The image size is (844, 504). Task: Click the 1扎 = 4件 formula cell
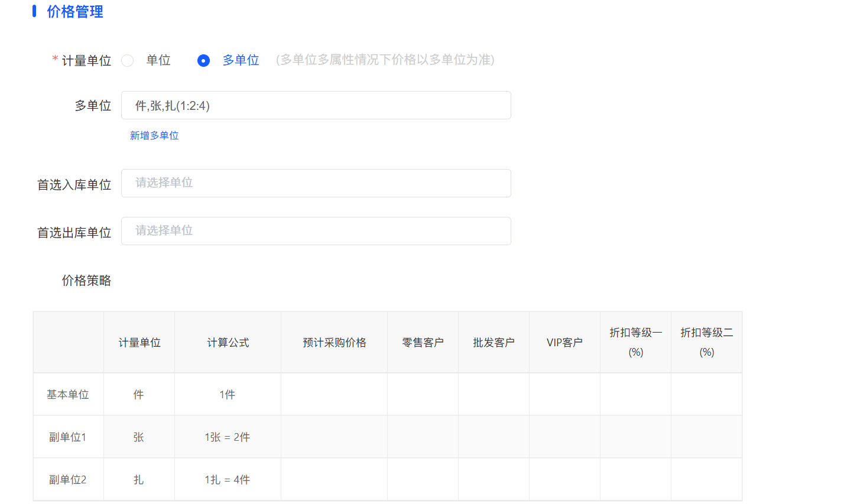coord(228,479)
